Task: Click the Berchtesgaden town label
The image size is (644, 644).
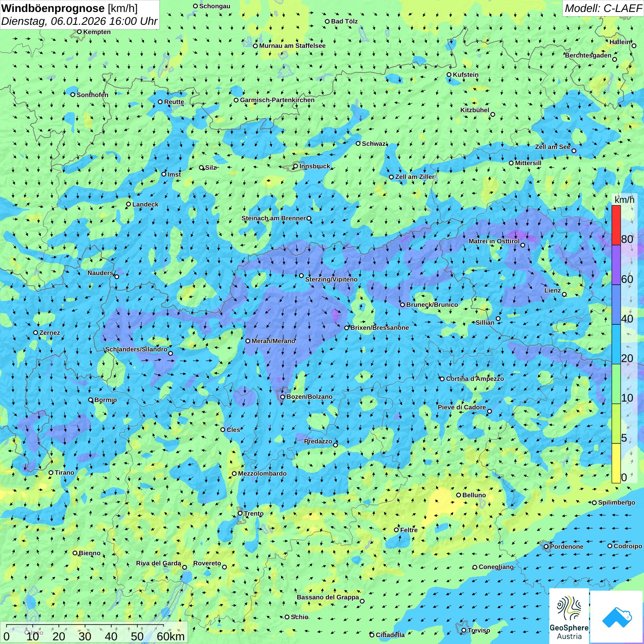Action: [x=588, y=55]
